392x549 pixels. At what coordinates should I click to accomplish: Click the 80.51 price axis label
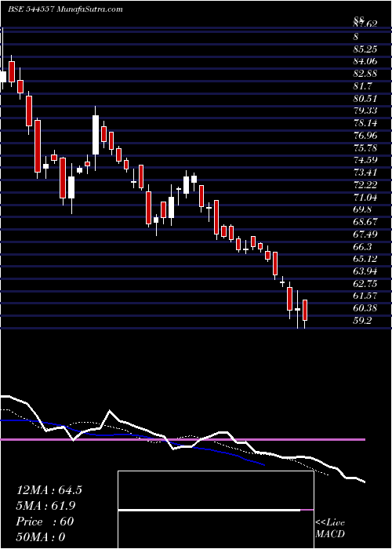pyautogui.click(x=365, y=99)
